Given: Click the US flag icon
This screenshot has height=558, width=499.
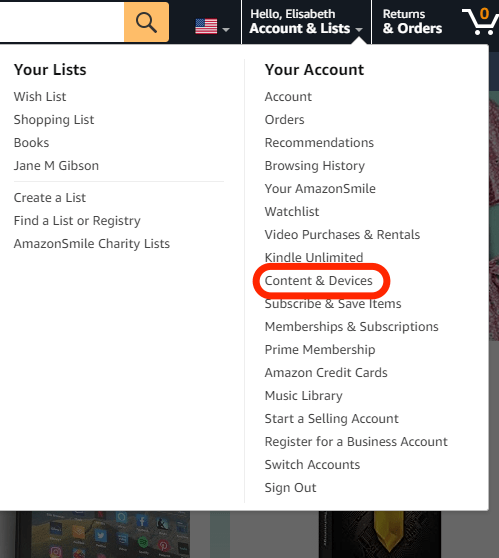Looking at the screenshot, I should (x=206, y=27).
